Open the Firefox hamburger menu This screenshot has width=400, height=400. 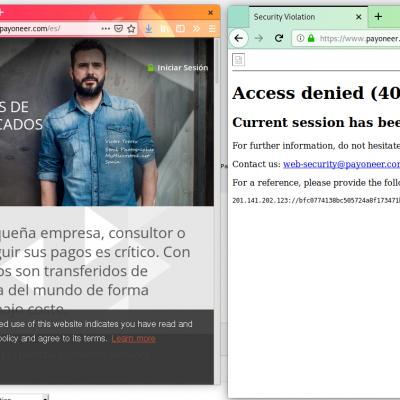212,29
